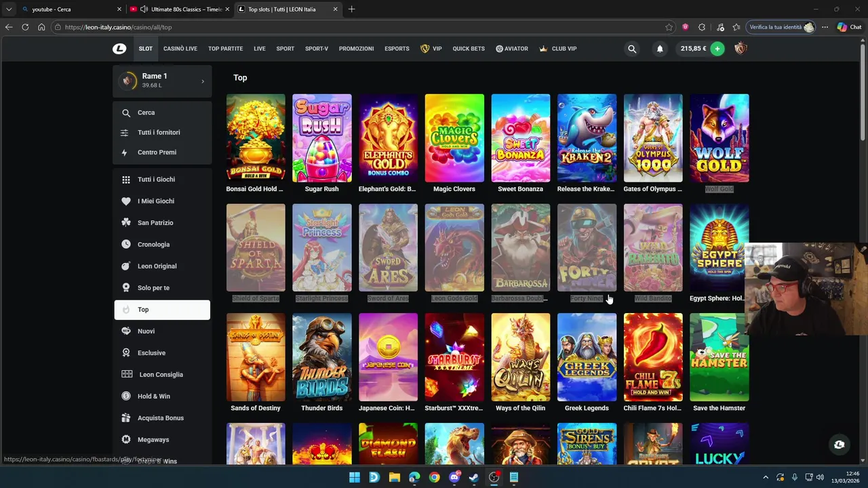Open browser tab search dropdown arrow

pos(9,9)
